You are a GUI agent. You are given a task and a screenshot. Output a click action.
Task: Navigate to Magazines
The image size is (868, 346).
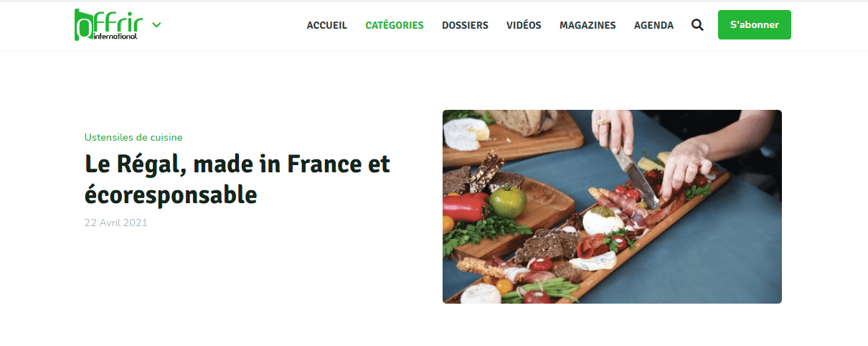(x=588, y=25)
